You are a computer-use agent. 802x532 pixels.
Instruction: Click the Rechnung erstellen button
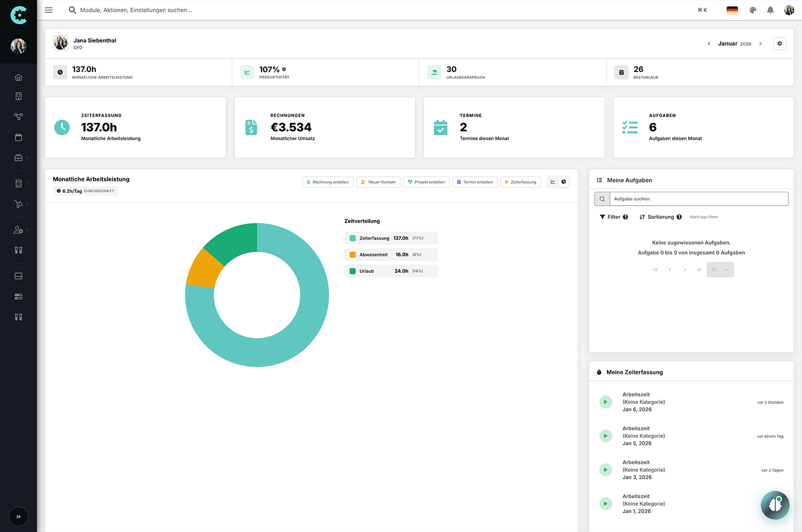pyautogui.click(x=327, y=181)
